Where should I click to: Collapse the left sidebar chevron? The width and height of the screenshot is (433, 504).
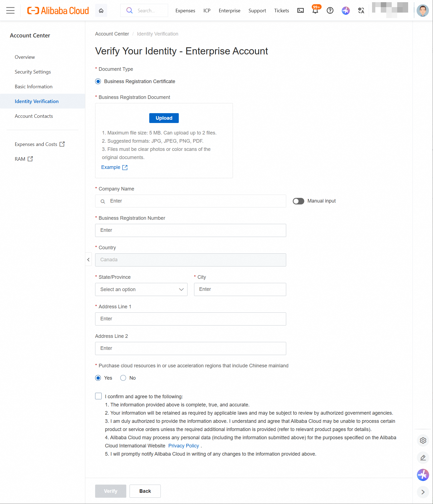click(x=88, y=260)
